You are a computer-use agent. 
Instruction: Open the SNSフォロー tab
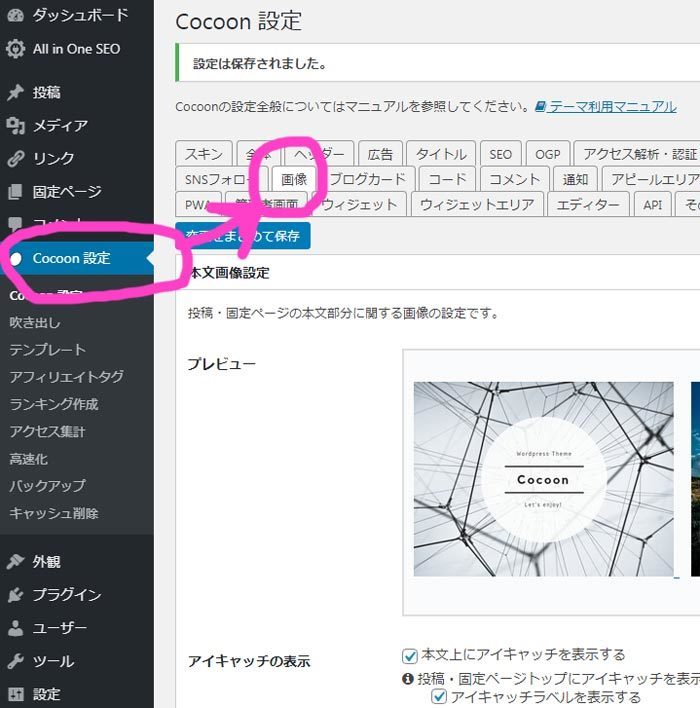221,179
